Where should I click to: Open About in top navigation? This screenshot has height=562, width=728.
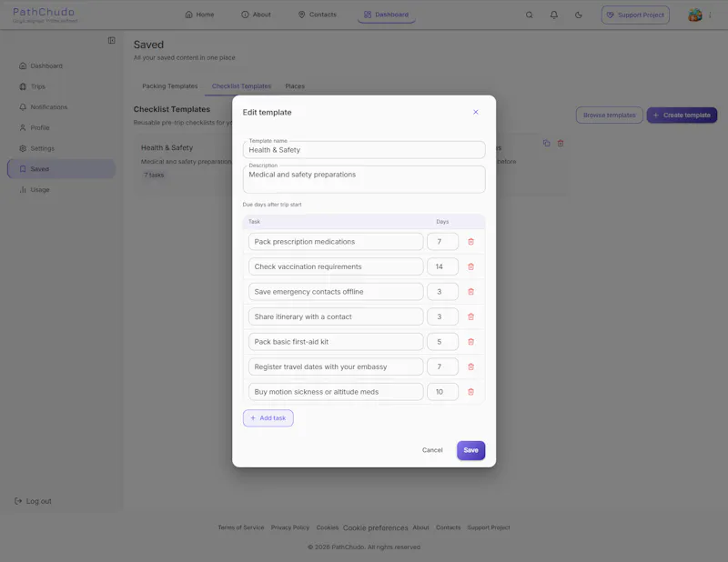pos(256,15)
